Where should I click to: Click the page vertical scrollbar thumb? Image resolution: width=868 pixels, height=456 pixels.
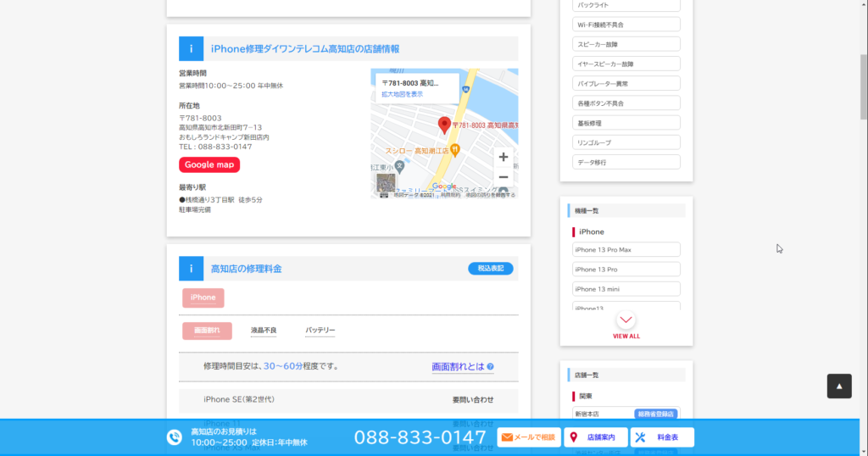pyautogui.click(x=864, y=87)
